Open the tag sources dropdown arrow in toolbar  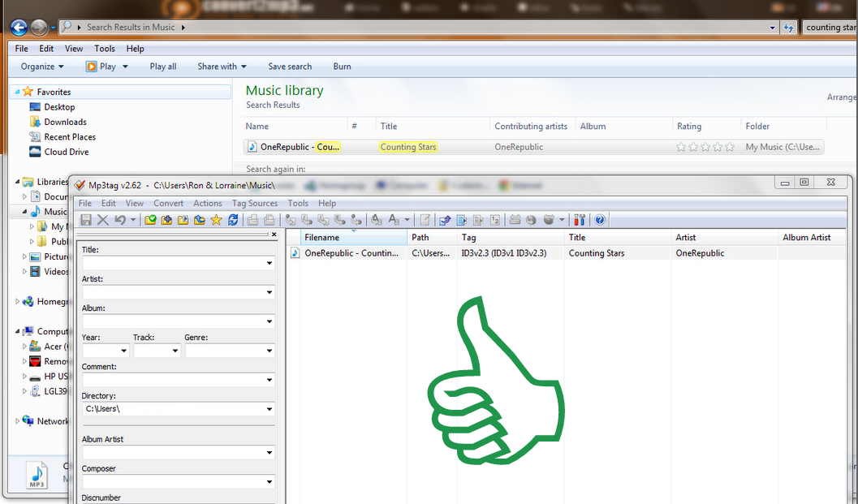click(x=562, y=220)
